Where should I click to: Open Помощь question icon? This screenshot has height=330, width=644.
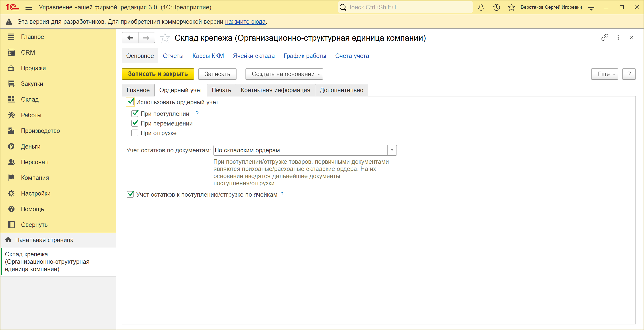point(11,209)
